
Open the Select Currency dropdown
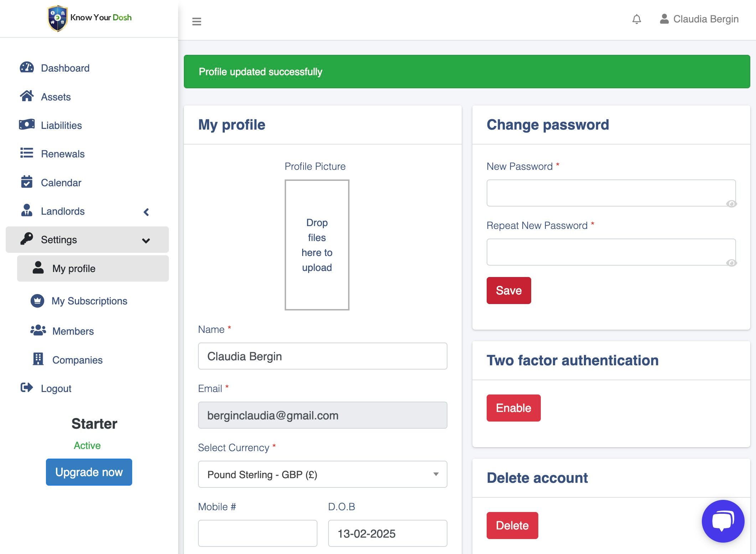tap(322, 474)
